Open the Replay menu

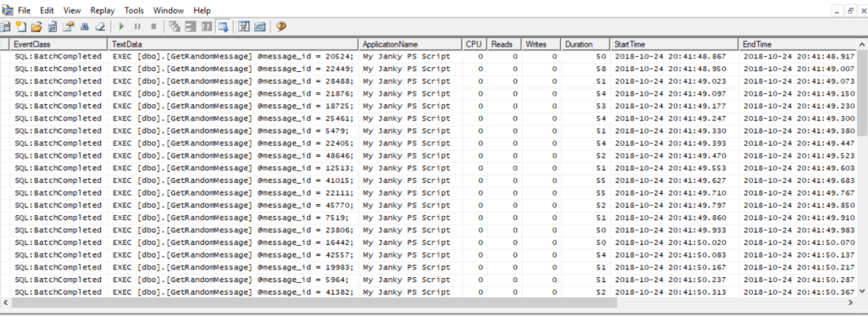(x=103, y=10)
